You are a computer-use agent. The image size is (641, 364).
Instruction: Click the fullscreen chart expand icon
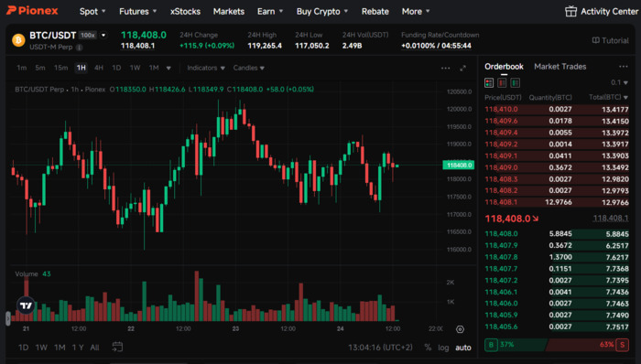(462, 69)
